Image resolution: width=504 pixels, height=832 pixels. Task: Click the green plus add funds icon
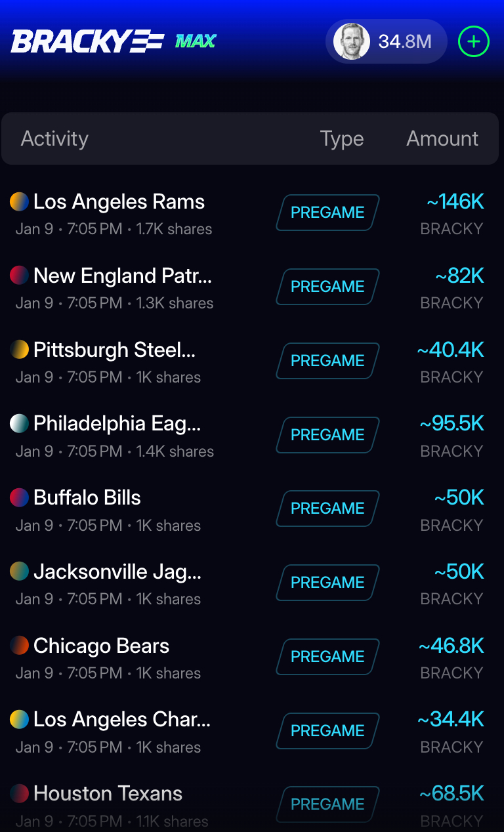(x=473, y=42)
